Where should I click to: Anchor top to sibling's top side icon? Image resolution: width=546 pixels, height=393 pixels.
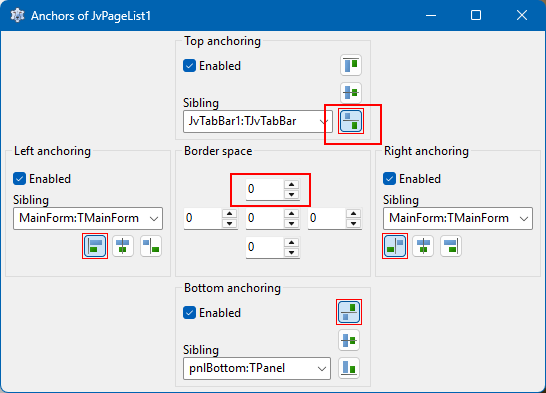(x=351, y=65)
